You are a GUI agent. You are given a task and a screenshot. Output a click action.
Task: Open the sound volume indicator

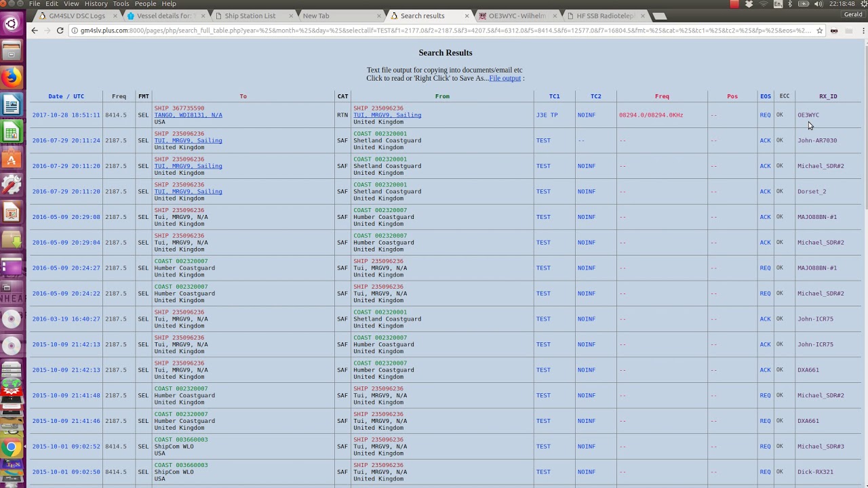(818, 4)
